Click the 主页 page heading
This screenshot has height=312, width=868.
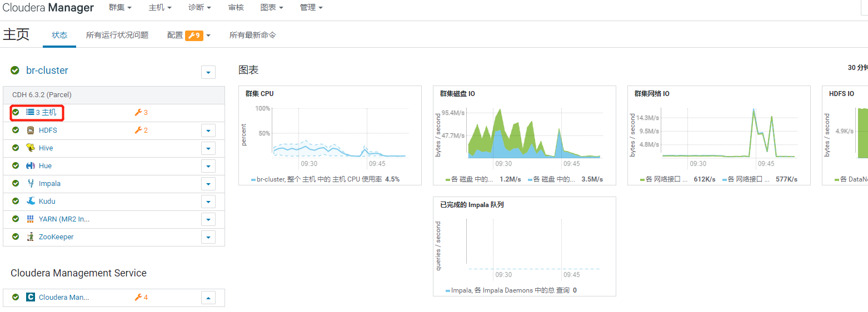point(16,34)
